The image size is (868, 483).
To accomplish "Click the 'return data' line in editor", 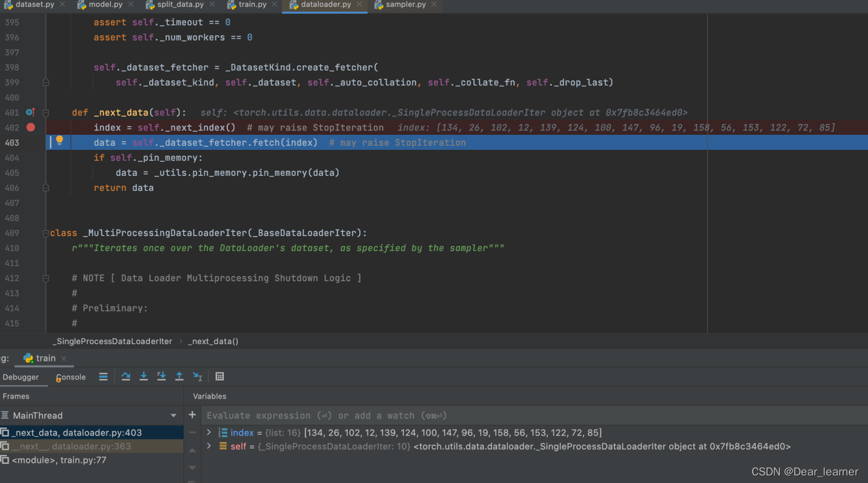I will pos(124,188).
